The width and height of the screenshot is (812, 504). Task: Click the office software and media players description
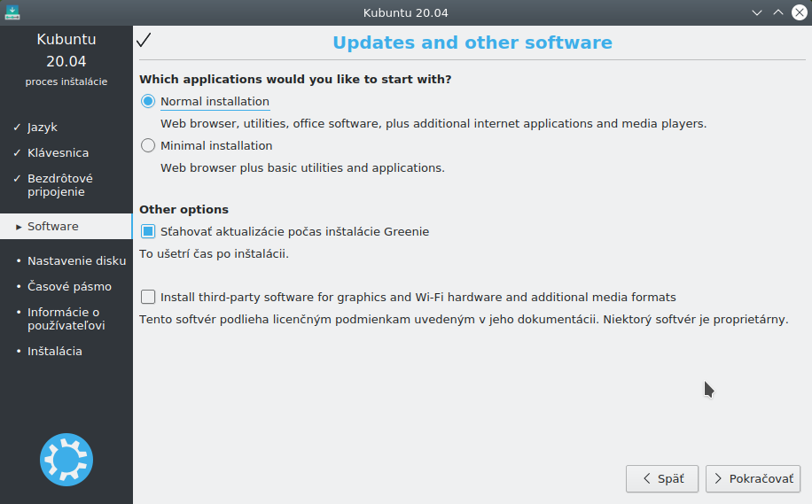point(433,124)
